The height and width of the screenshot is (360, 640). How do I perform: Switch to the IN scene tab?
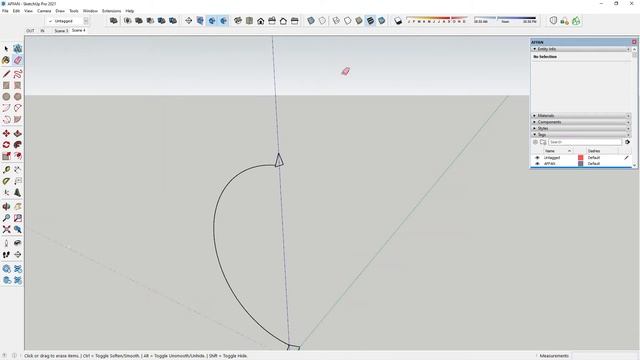(42, 31)
